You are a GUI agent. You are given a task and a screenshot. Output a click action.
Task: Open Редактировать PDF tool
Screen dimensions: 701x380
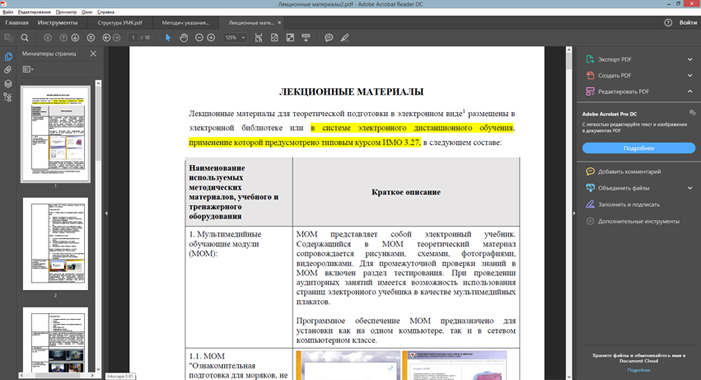pyautogui.click(x=623, y=91)
